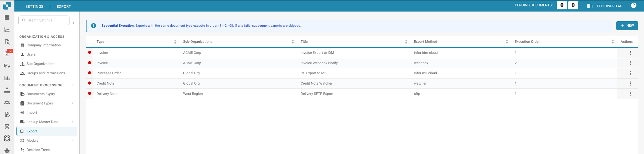The height and width of the screenshot is (154, 644).
Task: Click the Settings breadcrumb link
Action: [34, 6]
